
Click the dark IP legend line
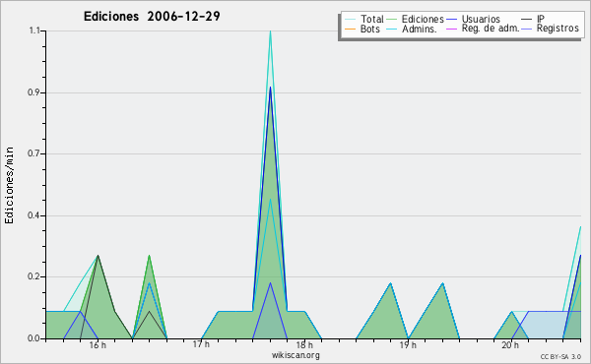(x=527, y=20)
